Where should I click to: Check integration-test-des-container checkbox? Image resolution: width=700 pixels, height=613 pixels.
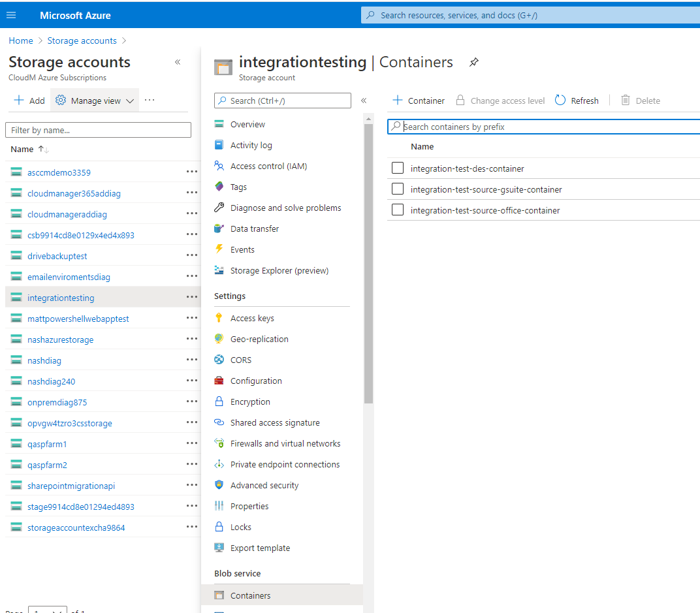(x=397, y=168)
